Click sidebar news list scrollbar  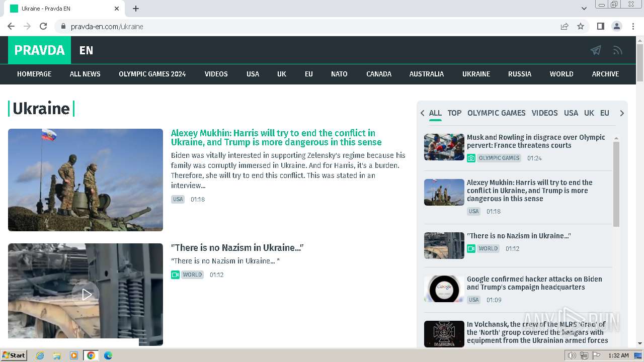(x=616, y=185)
